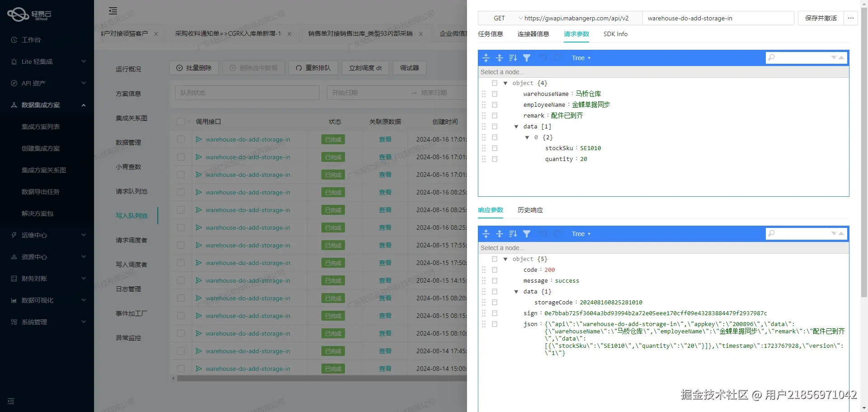Click the 轻易云 logo icon
The image size is (868, 412).
(18, 14)
